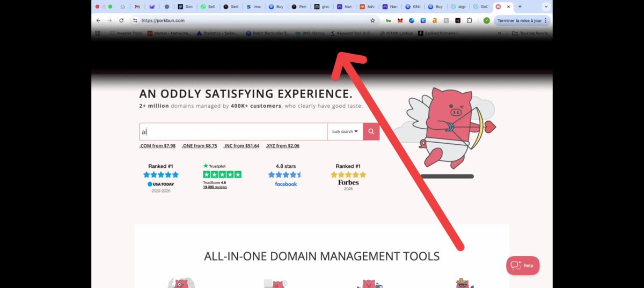Open the tab search chevron dropdown
The image size is (644, 288).
click(546, 6)
